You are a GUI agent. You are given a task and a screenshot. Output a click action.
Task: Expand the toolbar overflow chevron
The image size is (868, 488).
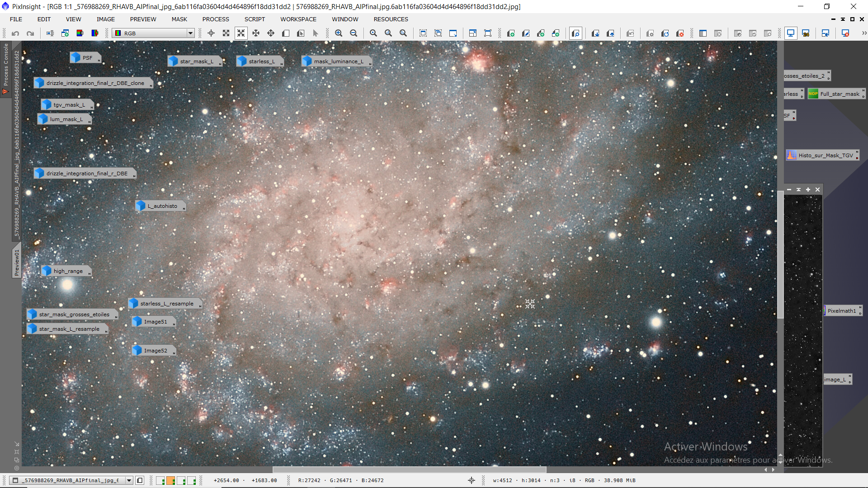click(864, 33)
